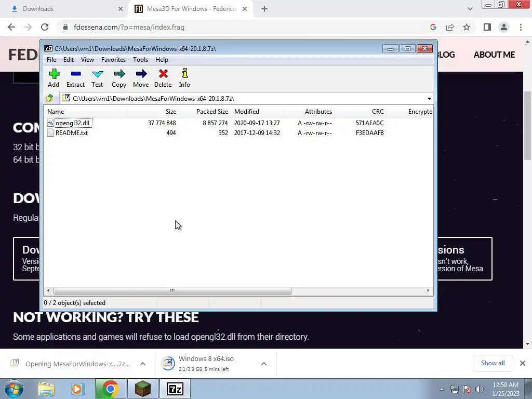Close the Chrome downloads bar

(x=523, y=363)
